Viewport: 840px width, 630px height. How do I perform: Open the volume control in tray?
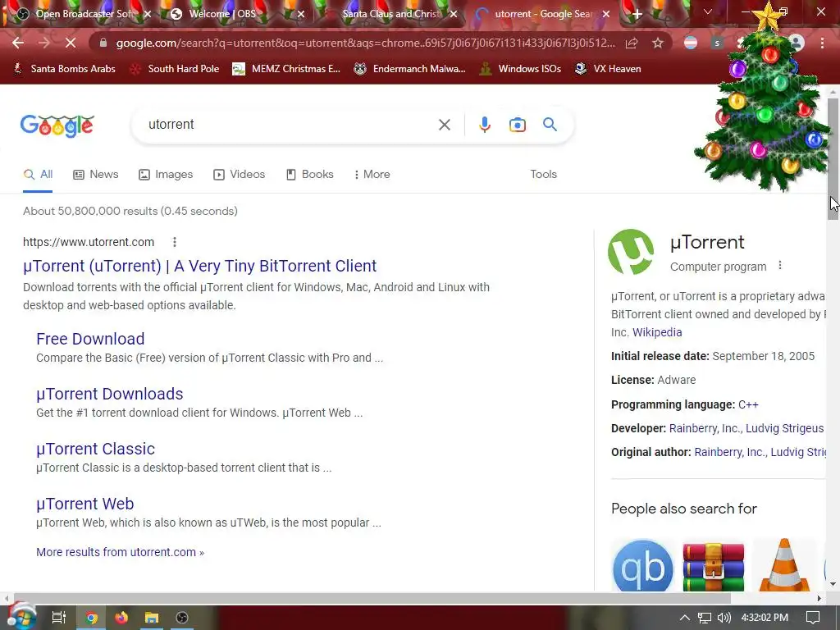(724, 618)
